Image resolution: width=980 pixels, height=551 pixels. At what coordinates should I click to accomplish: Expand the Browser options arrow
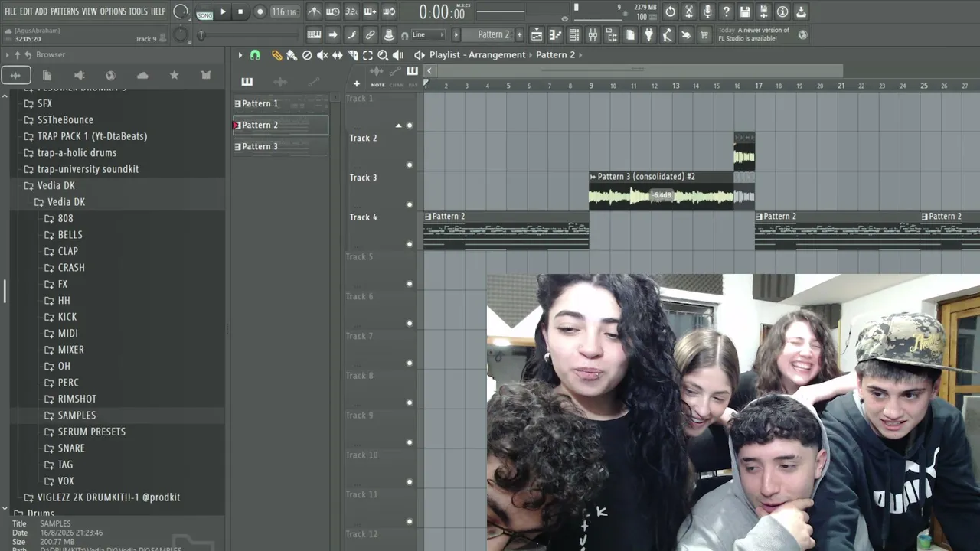[x=7, y=54]
